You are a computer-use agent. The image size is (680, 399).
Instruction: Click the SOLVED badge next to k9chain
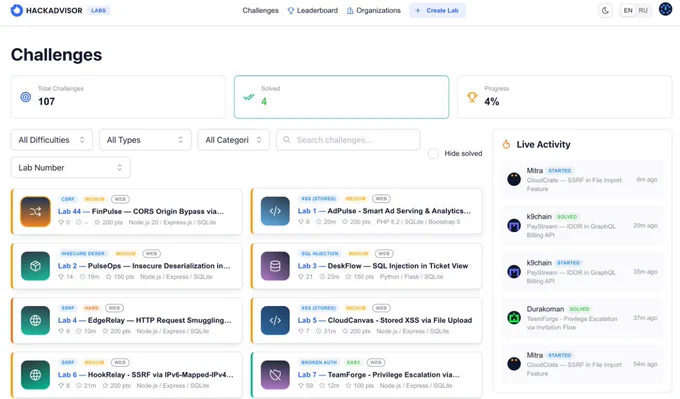[567, 216]
